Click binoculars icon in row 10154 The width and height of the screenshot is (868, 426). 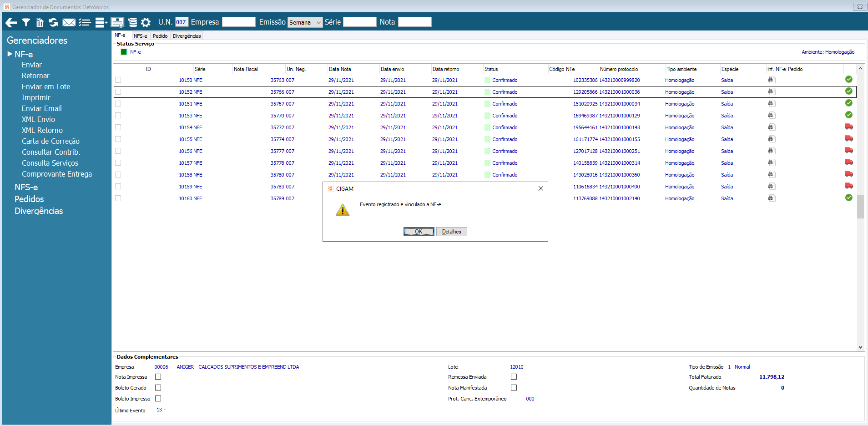pos(771,127)
